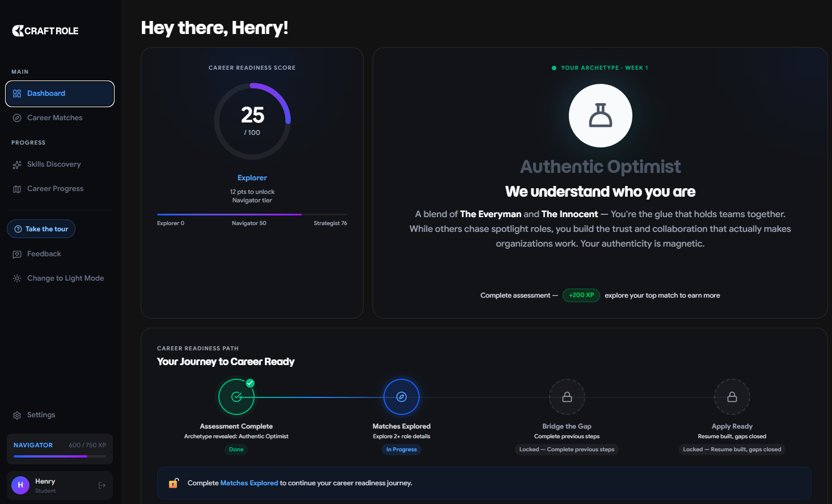Image resolution: width=832 pixels, height=504 pixels.
Task: Start the Take the tour button
Action: click(41, 229)
